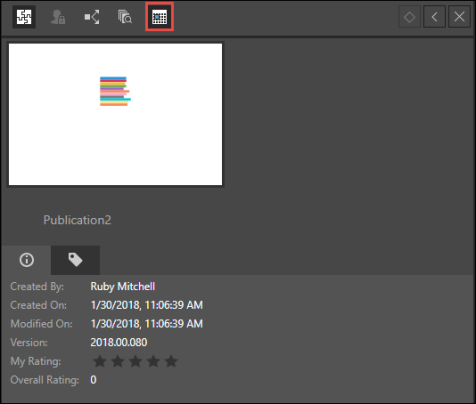Set My Rating to two stars
Image resolution: width=476 pixels, height=404 pixels.
117,361
